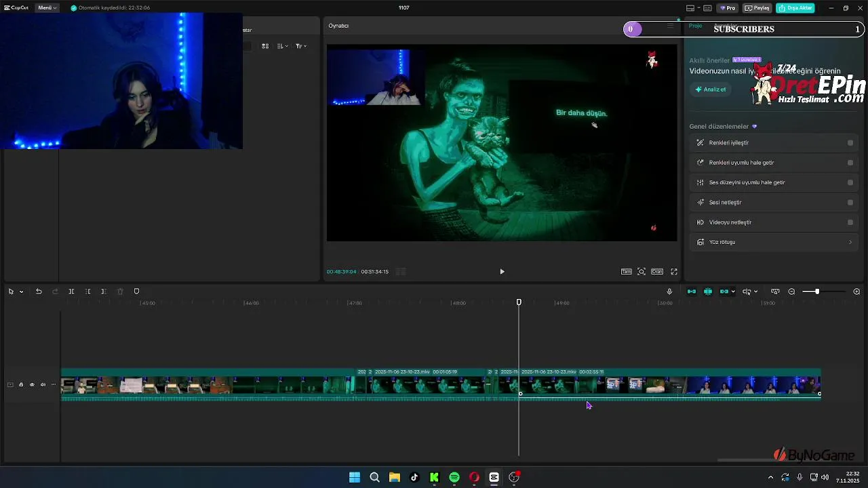Open Windows taskbar search
This screenshot has width=868, height=488.
(x=374, y=477)
